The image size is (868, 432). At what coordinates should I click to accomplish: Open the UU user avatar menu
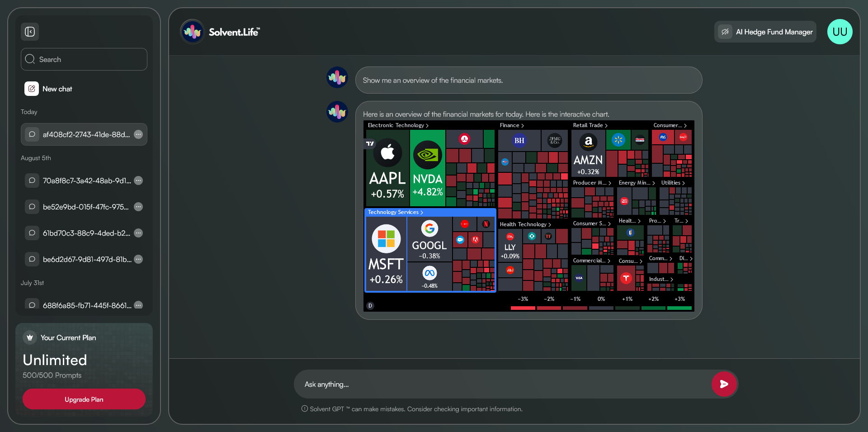[840, 32]
